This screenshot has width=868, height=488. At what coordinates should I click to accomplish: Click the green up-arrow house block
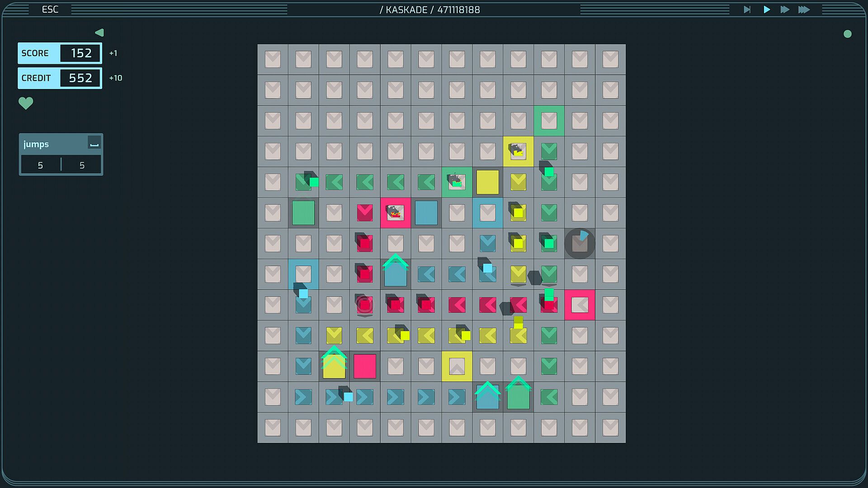coord(518,396)
